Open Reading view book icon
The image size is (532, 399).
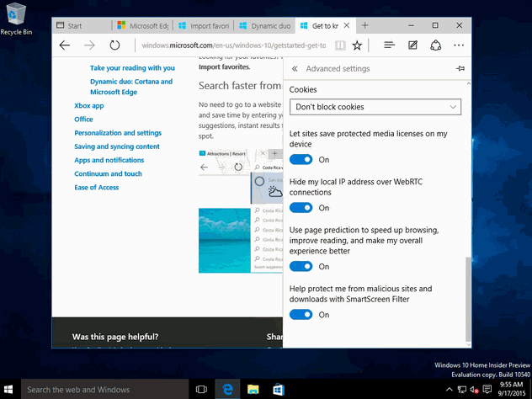click(x=340, y=45)
